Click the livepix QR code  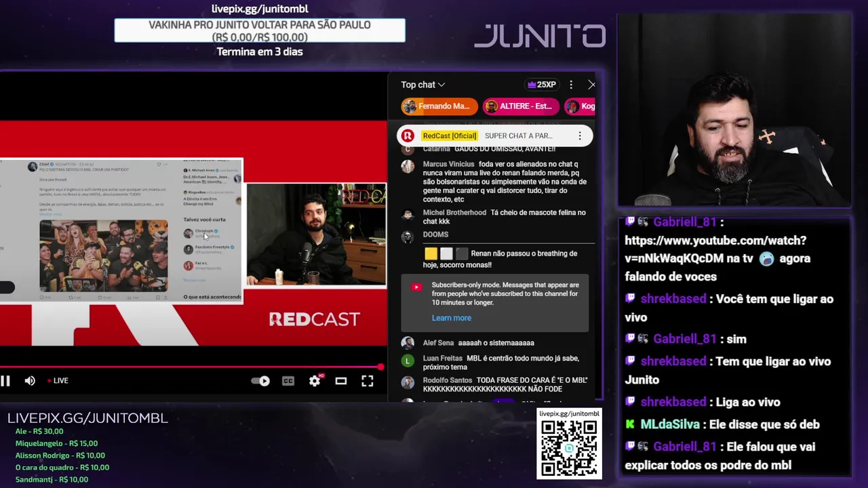pos(570,448)
